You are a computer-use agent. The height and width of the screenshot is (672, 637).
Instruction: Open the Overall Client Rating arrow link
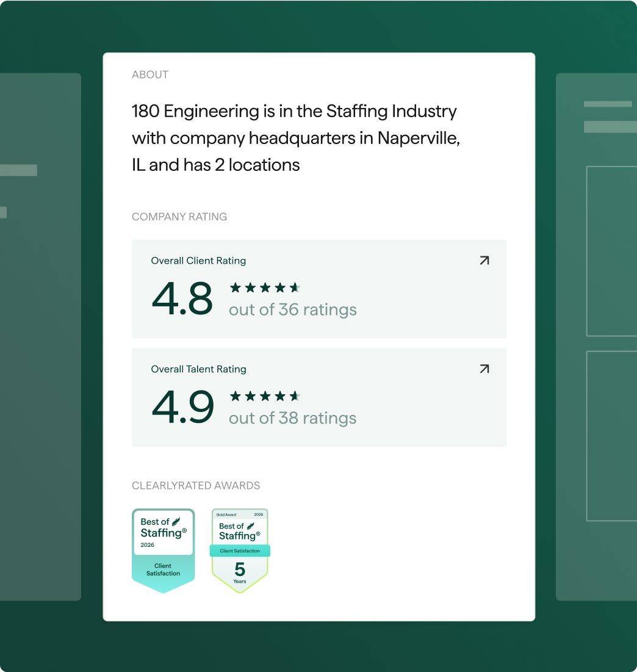tap(484, 261)
